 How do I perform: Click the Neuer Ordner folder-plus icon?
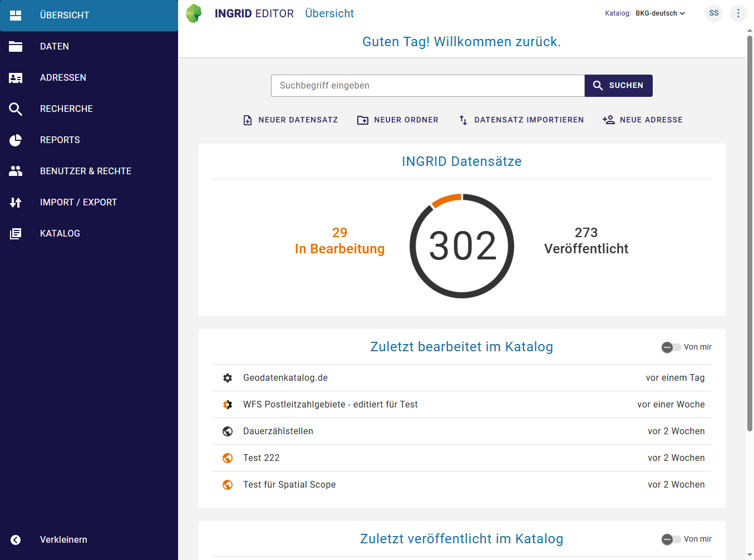point(363,120)
